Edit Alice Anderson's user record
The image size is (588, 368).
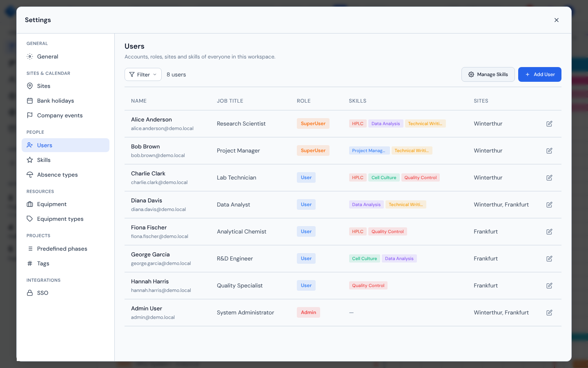click(549, 123)
